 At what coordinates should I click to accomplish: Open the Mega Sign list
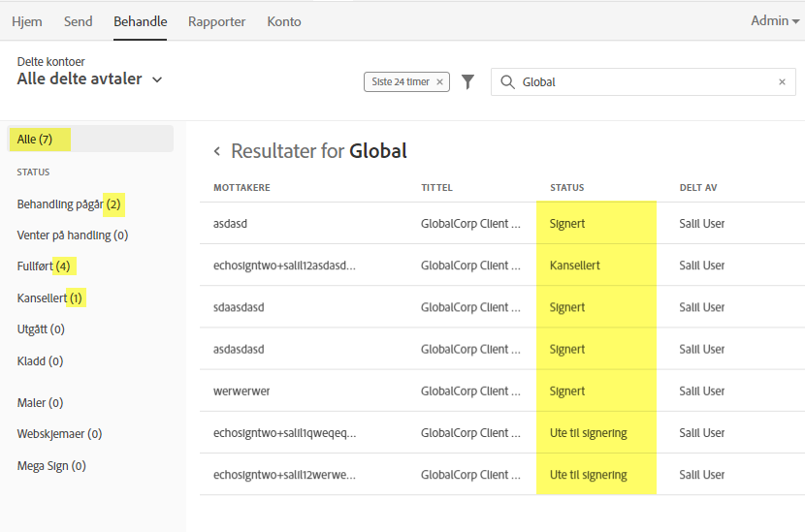[x=51, y=466]
